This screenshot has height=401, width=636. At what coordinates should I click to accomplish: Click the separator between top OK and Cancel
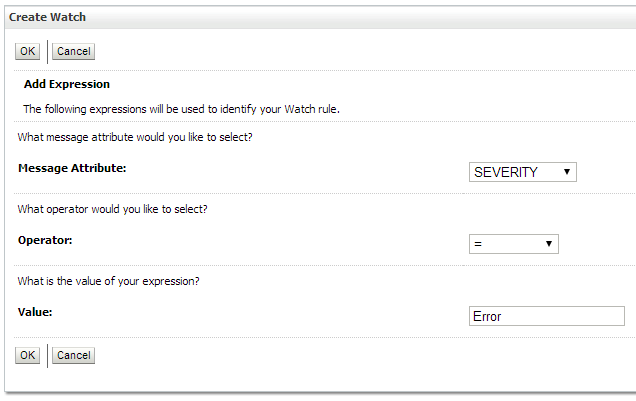[47, 51]
